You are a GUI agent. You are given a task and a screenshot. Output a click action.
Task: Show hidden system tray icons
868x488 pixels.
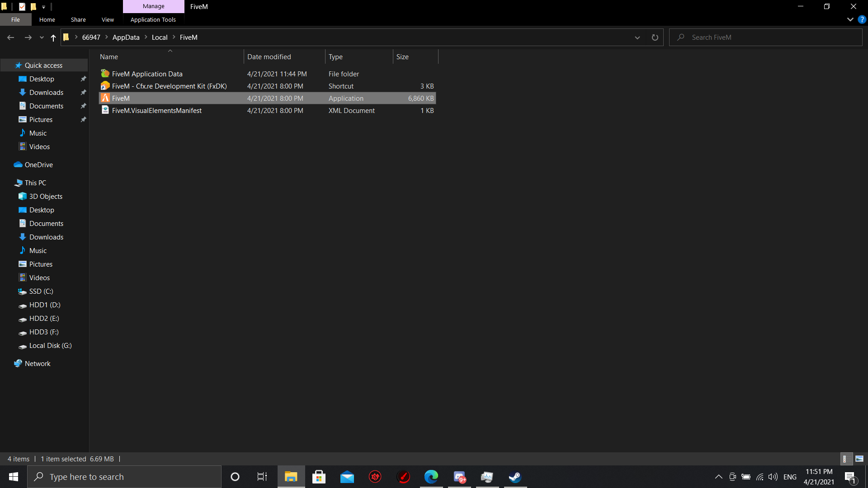(718, 477)
